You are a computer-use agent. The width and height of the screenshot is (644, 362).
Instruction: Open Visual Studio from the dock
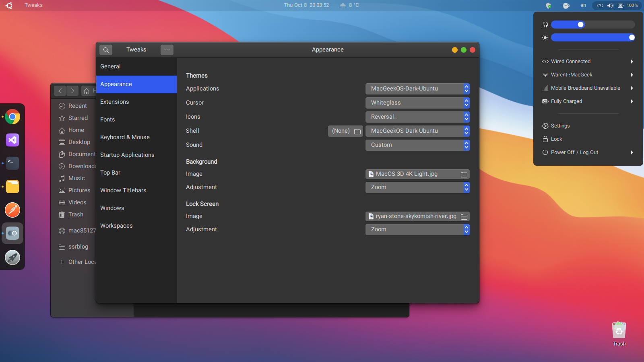[x=12, y=140]
